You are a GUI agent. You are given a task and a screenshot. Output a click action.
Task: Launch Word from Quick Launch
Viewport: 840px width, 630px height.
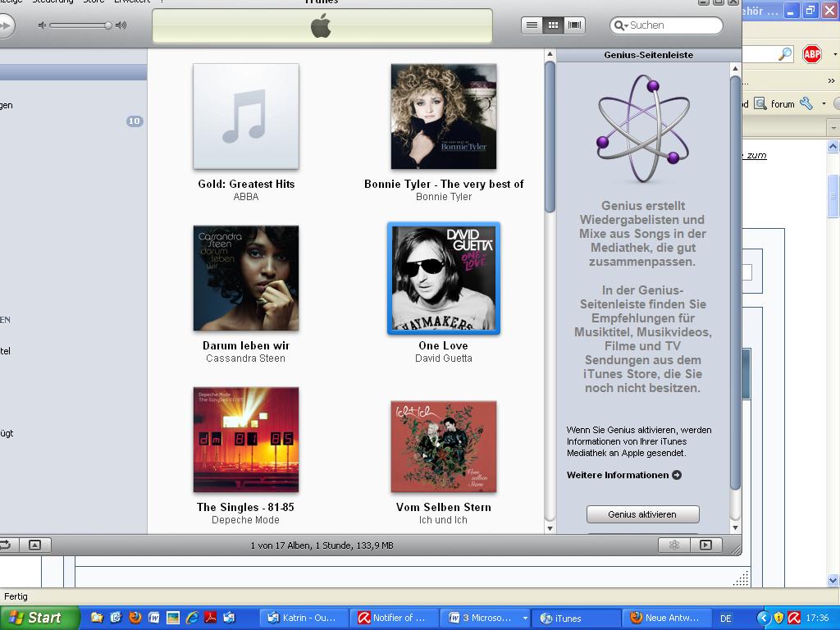(153, 618)
